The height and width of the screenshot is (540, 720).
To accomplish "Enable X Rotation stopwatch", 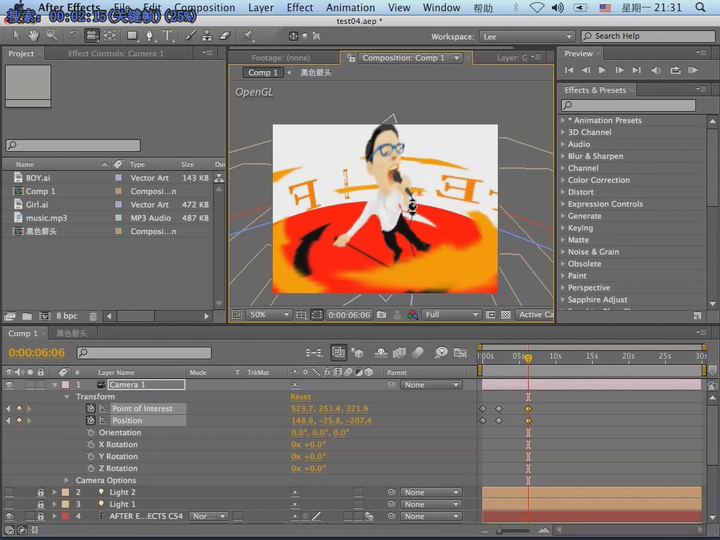I will pos(90,444).
